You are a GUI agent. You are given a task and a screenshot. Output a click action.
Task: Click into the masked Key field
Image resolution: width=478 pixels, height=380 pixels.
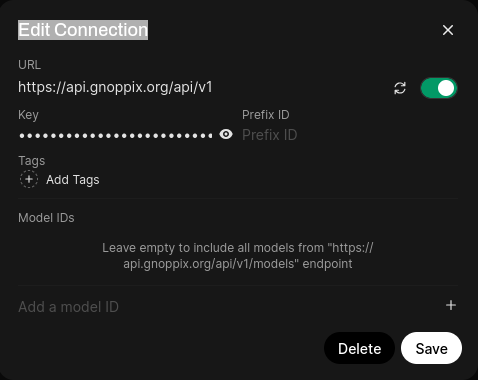click(x=115, y=135)
